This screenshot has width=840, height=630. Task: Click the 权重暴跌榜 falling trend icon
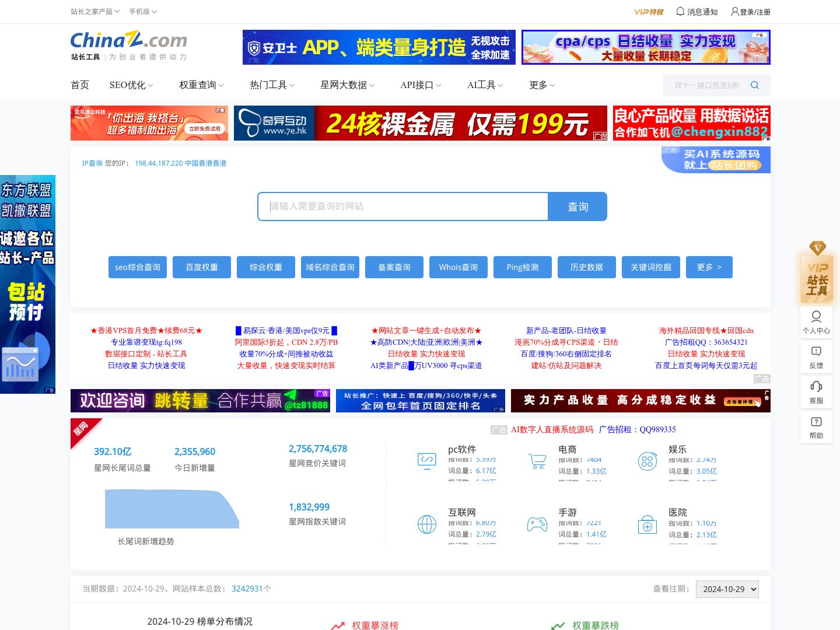tap(558, 625)
